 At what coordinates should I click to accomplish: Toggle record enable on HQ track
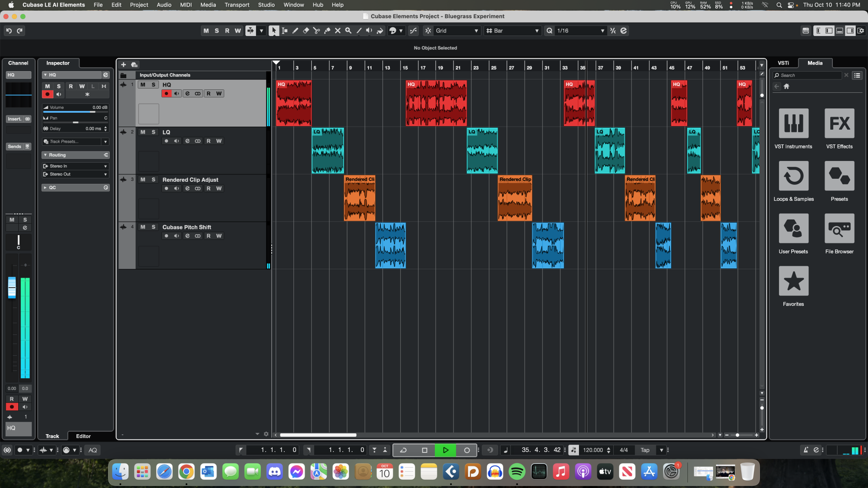coord(166,94)
